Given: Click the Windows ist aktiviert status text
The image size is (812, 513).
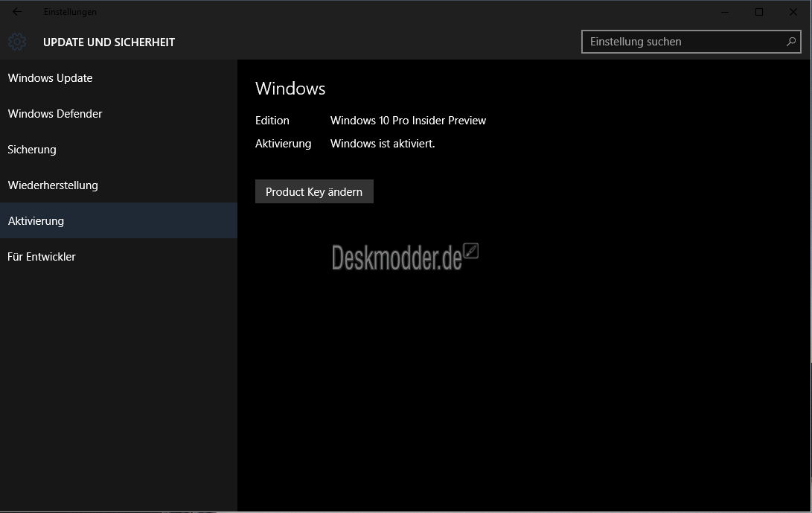Looking at the screenshot, I should 383,144.
